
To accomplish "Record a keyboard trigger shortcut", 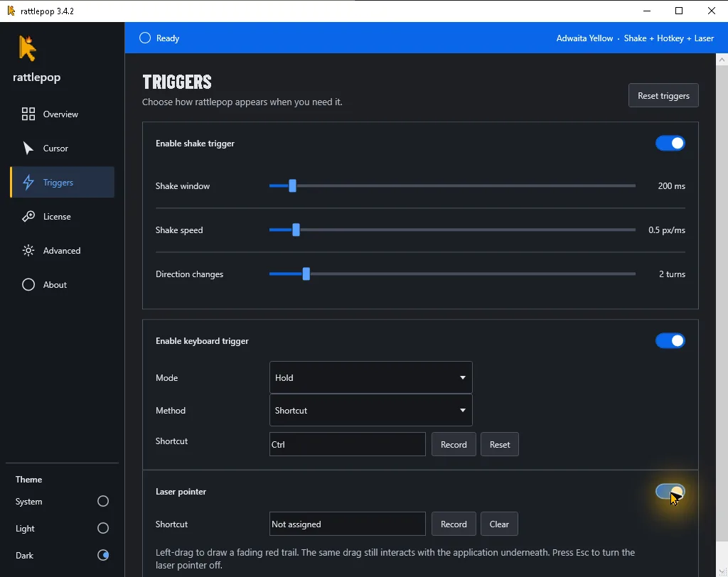I will click(x=454, y=444).
